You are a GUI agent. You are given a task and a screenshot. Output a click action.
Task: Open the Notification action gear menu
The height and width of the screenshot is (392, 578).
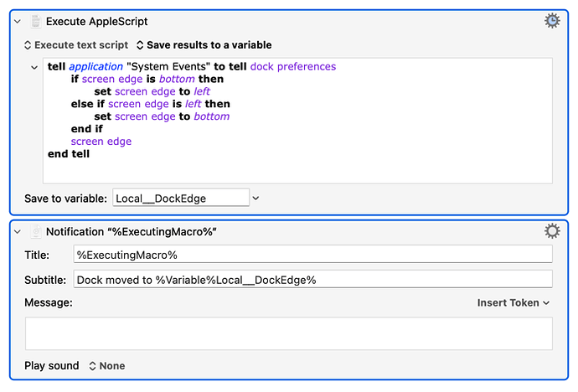pyautogui.click(x=551, y=231)
